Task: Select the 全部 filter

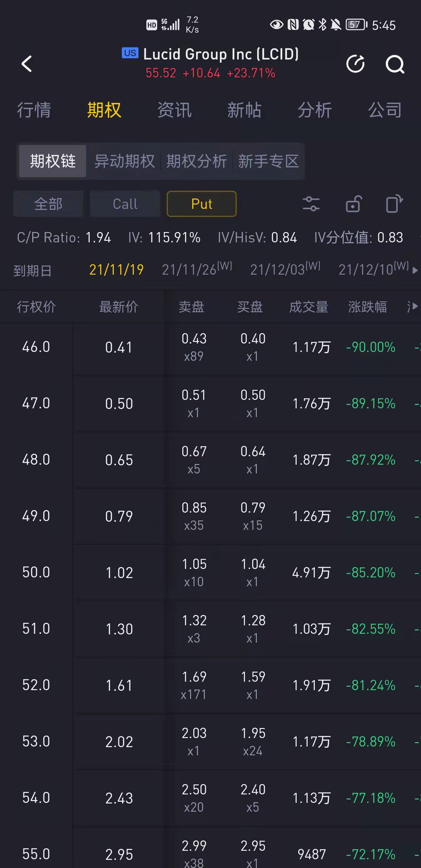Action: coord(48,204)
